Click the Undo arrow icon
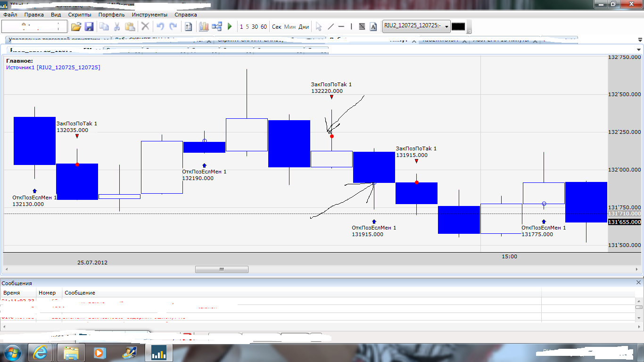This screenshot has width=644, height=362. pos(160,26)
